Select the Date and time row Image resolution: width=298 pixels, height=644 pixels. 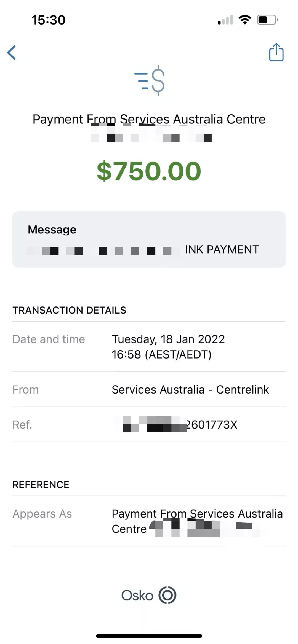149,347
